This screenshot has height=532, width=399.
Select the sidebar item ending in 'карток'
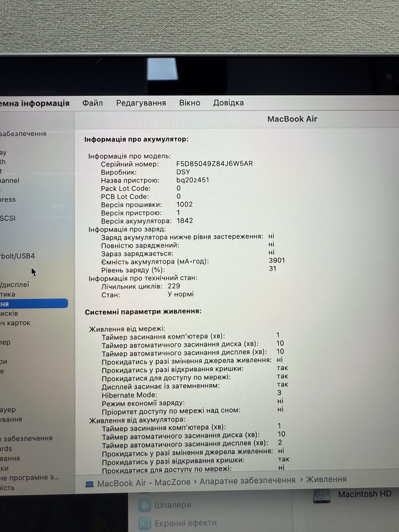(15, 323)
